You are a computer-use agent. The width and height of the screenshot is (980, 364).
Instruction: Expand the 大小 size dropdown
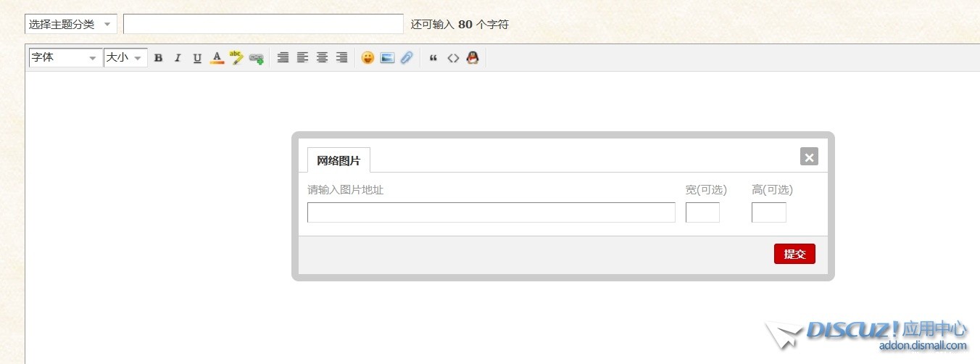[x=125, y=58]
